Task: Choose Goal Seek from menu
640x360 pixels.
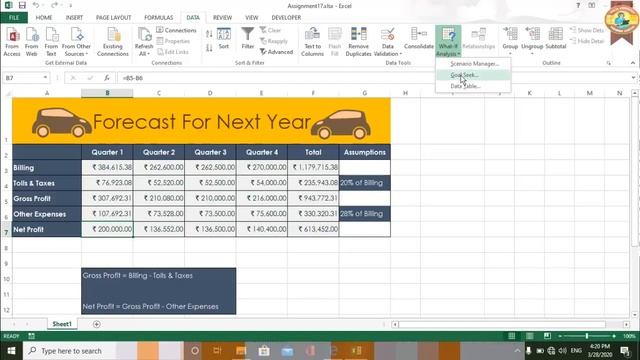Action: point(474,75)
